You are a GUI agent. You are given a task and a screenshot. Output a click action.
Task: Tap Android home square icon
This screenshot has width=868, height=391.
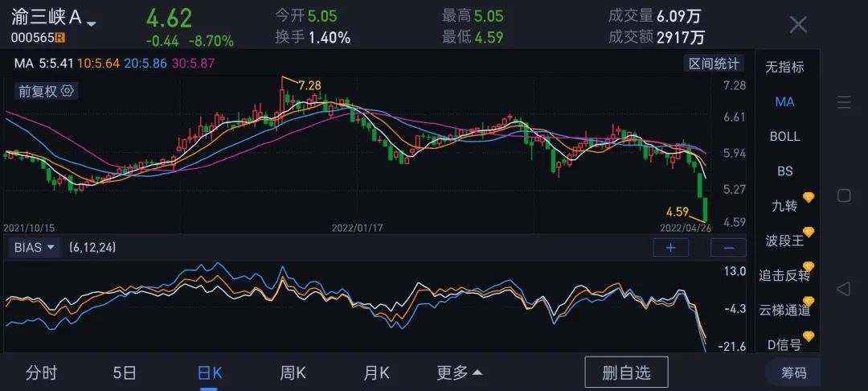tap(843, 195)
